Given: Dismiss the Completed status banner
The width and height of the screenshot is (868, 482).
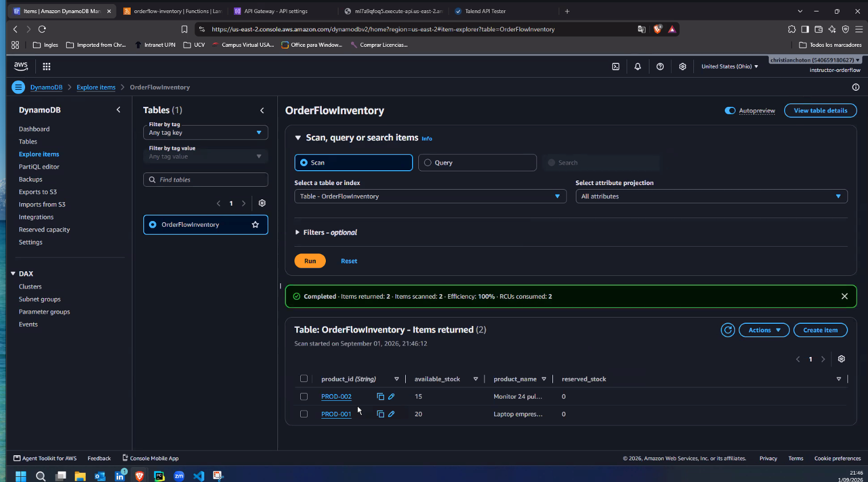Looking at the screenshot, I should click(x=845, y=296).
